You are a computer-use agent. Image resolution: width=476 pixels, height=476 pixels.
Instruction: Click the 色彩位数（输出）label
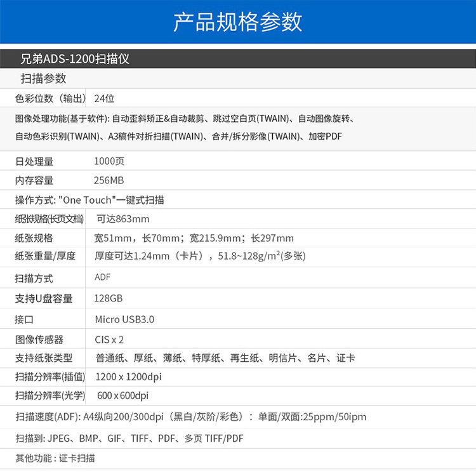(50, 98)
